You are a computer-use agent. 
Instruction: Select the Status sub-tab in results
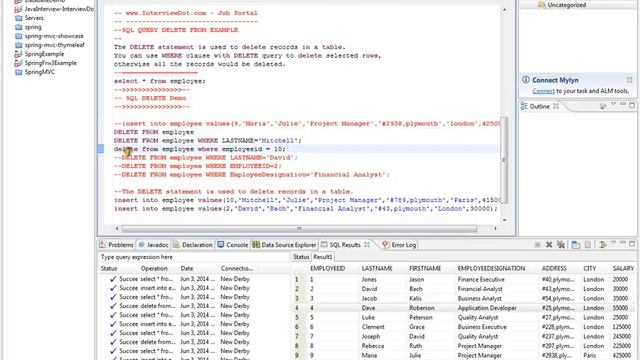[301, 257]
